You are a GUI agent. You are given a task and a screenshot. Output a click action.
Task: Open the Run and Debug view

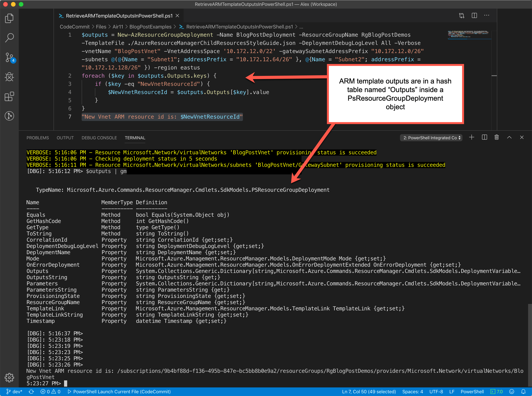tap(9, 77)
